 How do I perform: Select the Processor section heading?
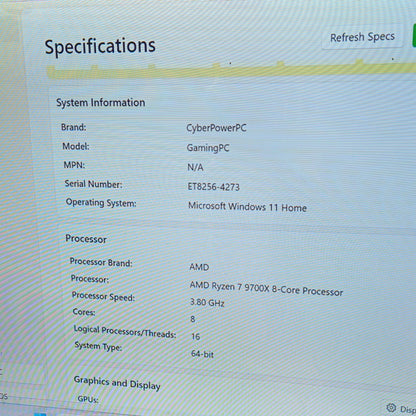[x=86, y=239]
